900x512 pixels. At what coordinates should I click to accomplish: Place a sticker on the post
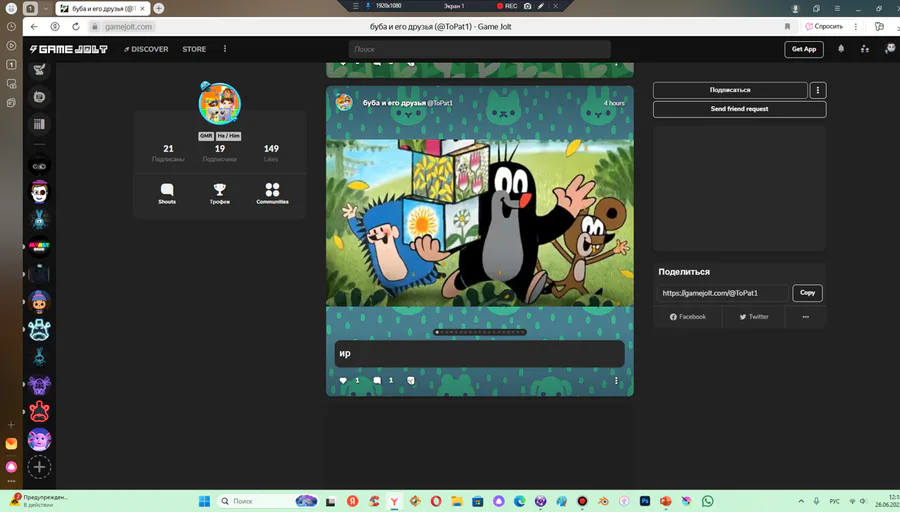click(411, 381)
